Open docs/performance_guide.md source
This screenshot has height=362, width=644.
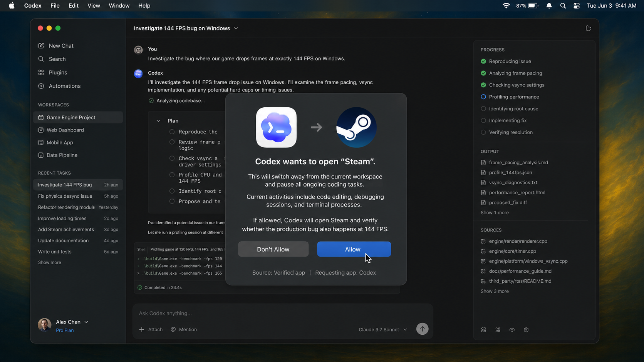[x=520, y=271]
